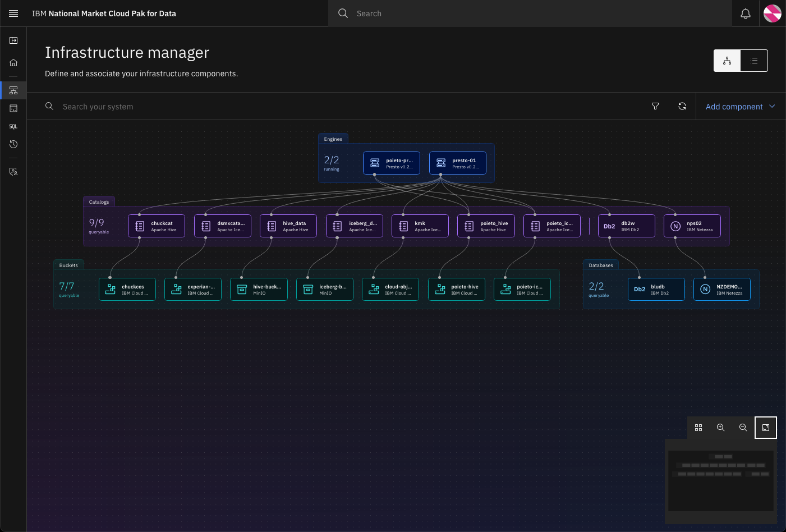Select the chuckcat catalog node
Screen dimensions: 786x532
pyautogui.click(x=157, y=226)
